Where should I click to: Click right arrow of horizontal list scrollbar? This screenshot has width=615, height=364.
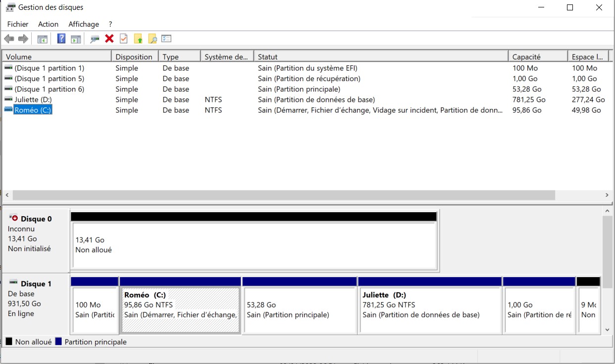pos(607,195)
